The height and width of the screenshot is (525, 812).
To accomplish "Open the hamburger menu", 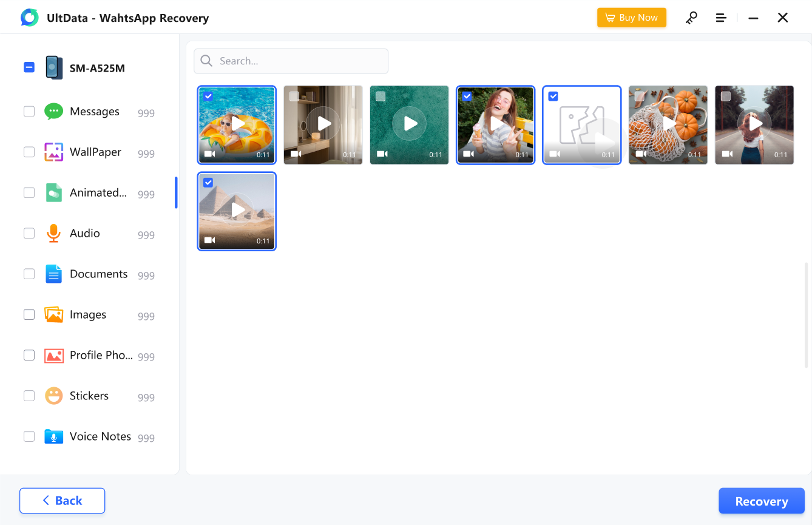I will tap(720, 18).
